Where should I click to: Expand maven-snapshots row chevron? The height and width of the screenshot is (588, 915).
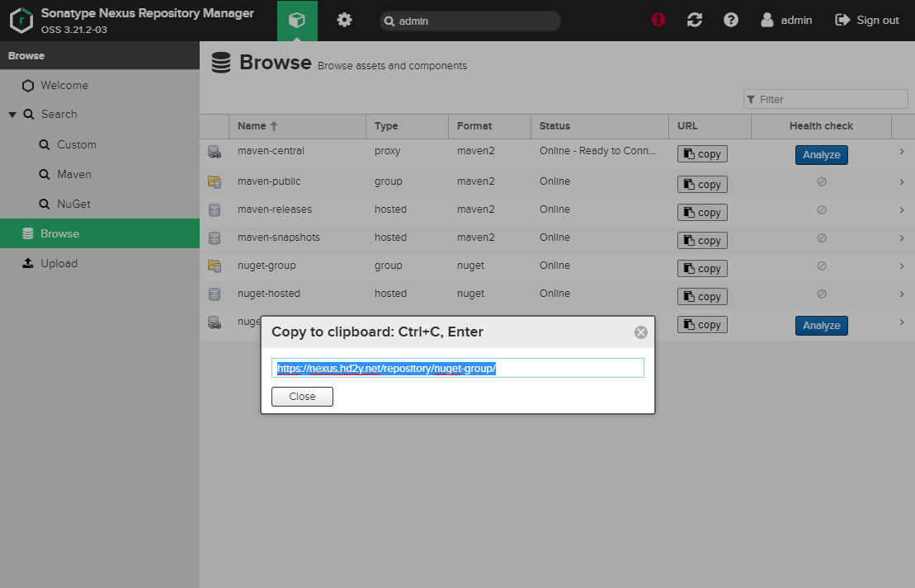(x=902, y=238)
